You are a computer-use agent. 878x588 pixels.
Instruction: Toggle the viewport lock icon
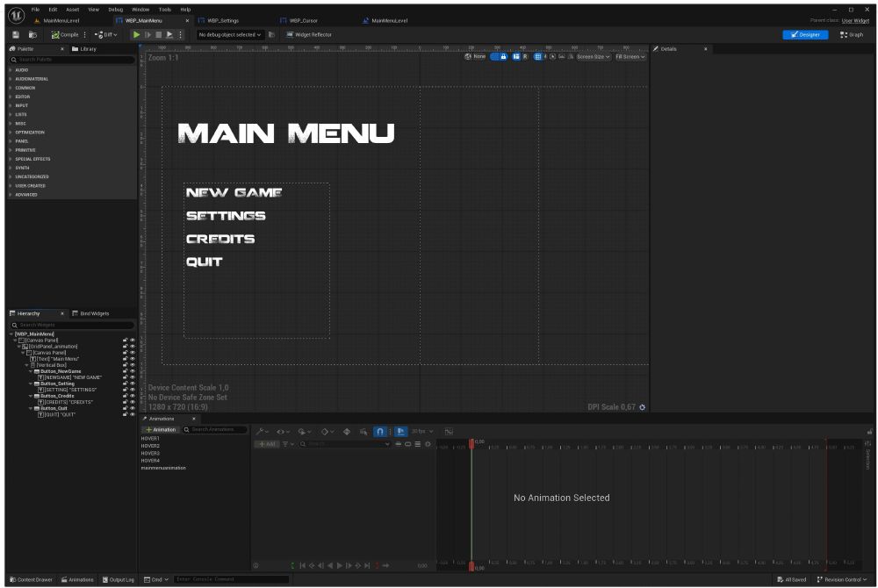(x=503, y=56)
